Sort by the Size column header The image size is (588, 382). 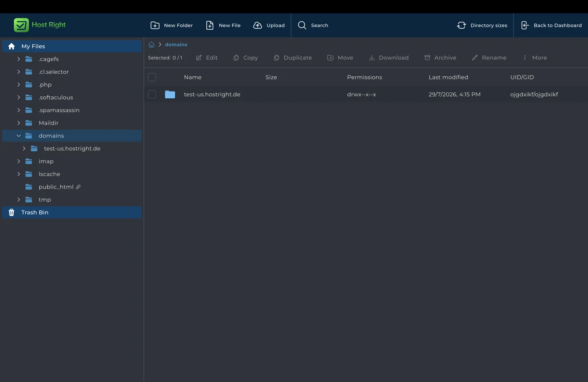pyautogui.click(x=271, y=77)
